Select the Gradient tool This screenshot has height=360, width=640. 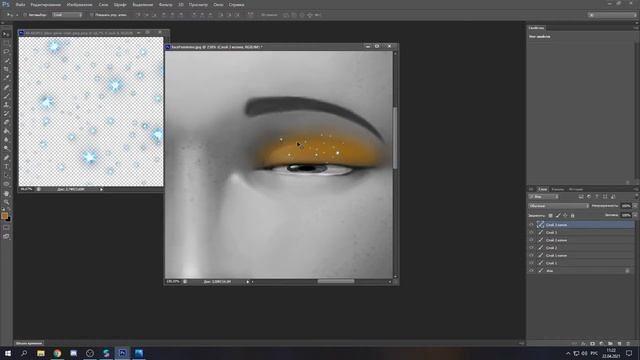click(x=6, y=131)
